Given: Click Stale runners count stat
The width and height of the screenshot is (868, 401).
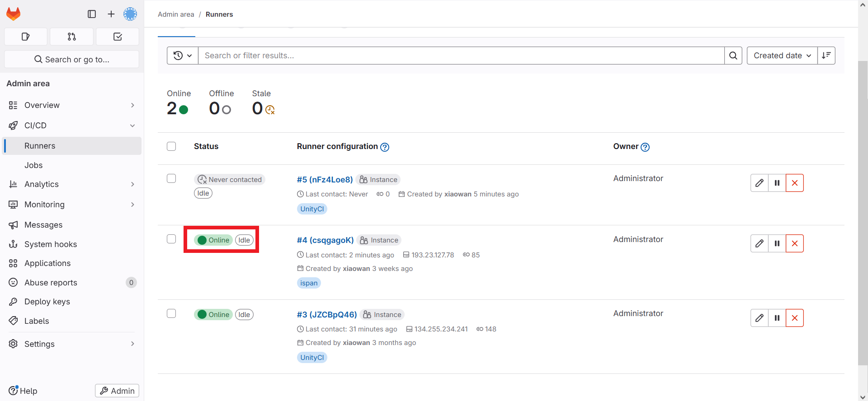Looking at the screenshot, I should (264, 103).
